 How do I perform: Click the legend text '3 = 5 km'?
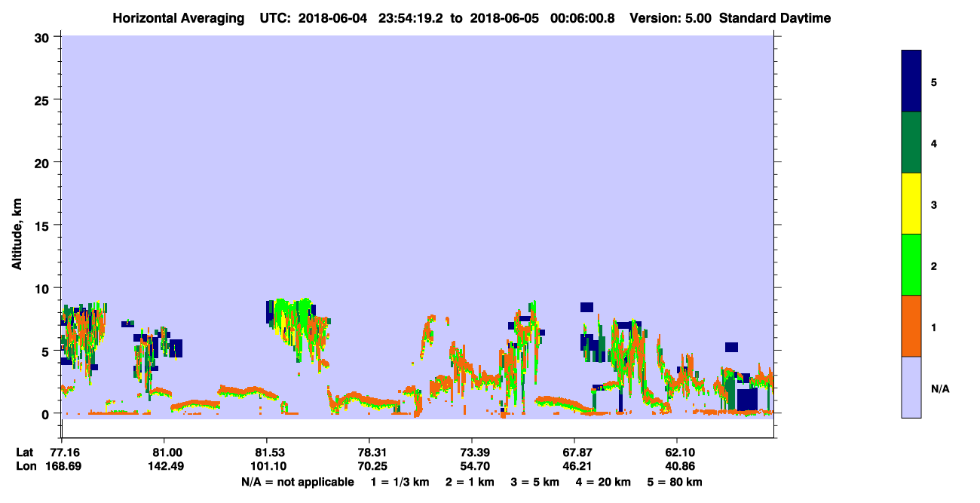(535, 482)
